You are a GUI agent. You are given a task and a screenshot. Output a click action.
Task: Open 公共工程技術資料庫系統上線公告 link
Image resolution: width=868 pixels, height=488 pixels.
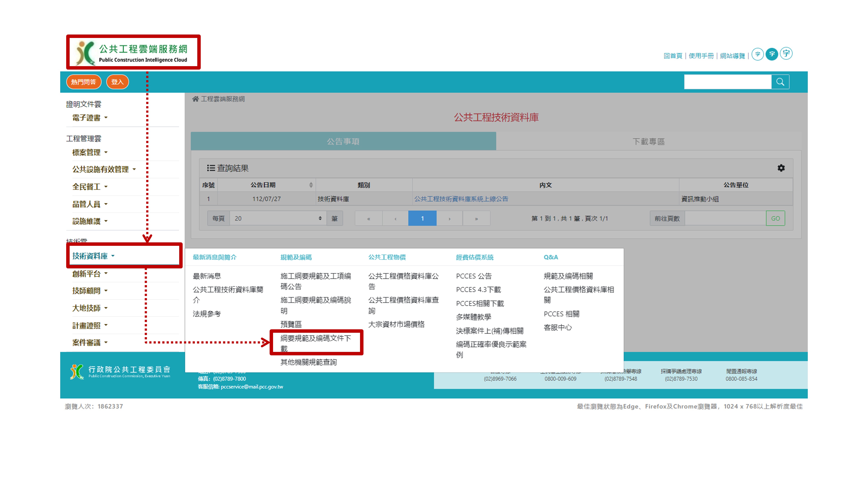tap(461, 199)
